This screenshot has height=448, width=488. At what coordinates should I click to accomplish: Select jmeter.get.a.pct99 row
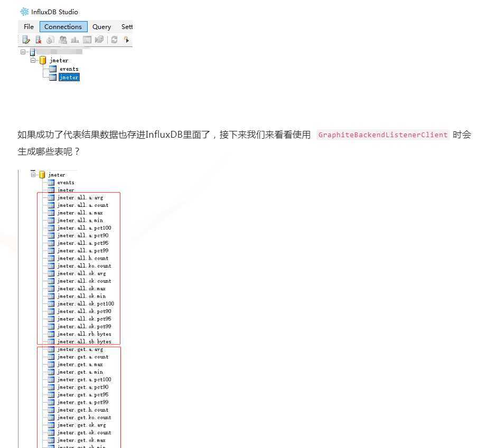83,402
